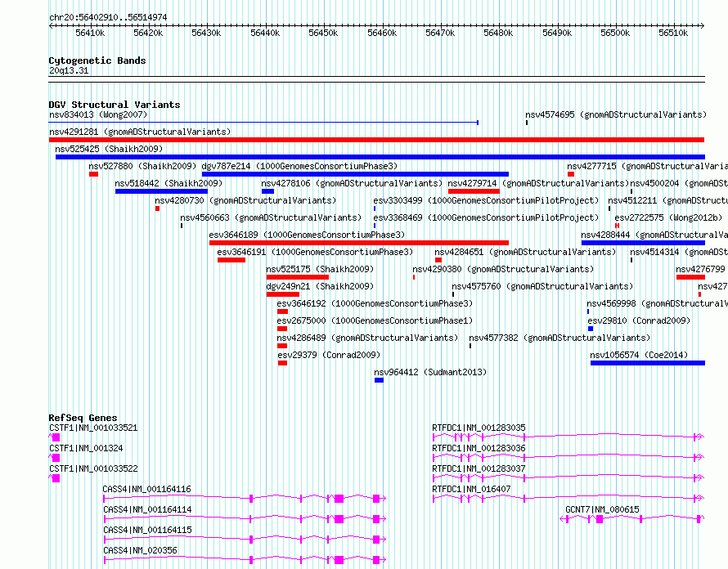Click the nsv4279714 red variant bar

[x=474, y=191]
